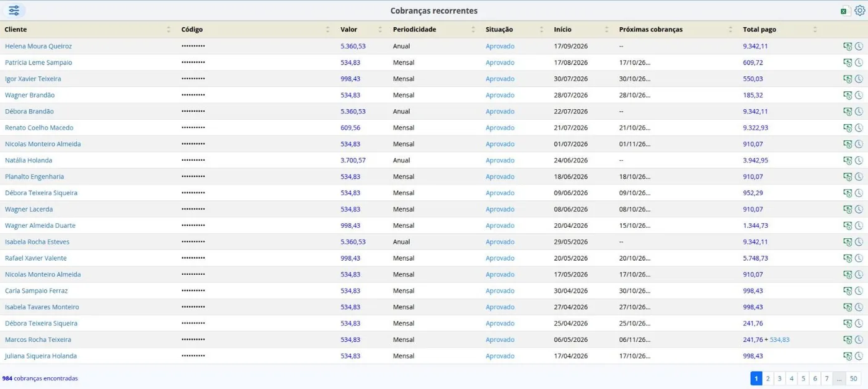868x389 pixels.
Task: Go to last page 50
Action: click(854, 378)
